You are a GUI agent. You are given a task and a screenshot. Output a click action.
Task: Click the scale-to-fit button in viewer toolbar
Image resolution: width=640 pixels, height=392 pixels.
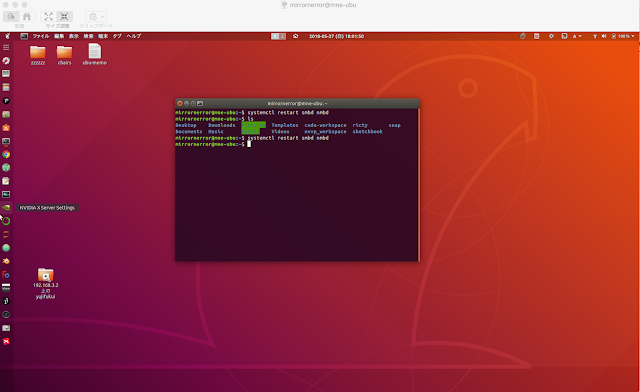tap(49, 17)
